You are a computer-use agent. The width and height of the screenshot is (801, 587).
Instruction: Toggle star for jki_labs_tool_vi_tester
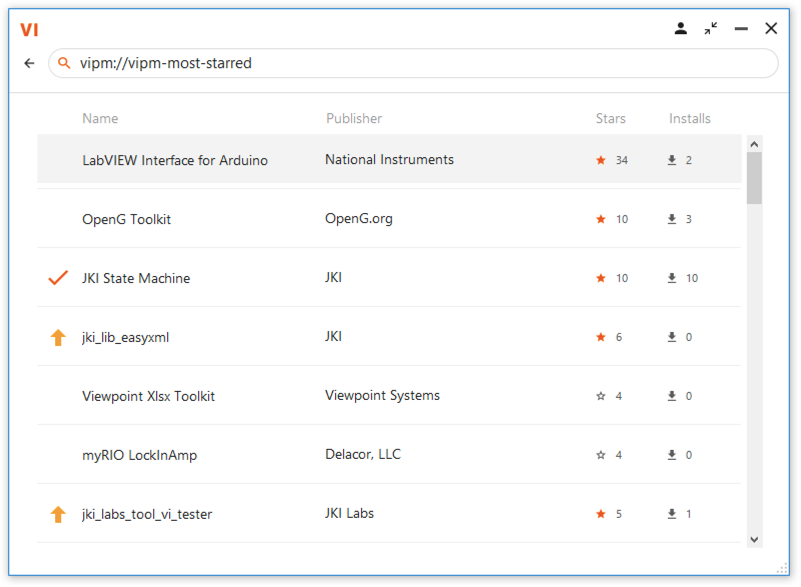click(x=601, y=514)
